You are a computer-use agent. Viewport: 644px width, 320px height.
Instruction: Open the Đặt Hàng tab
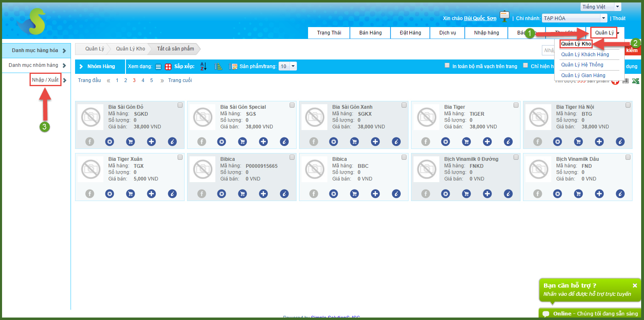point(411,33)
